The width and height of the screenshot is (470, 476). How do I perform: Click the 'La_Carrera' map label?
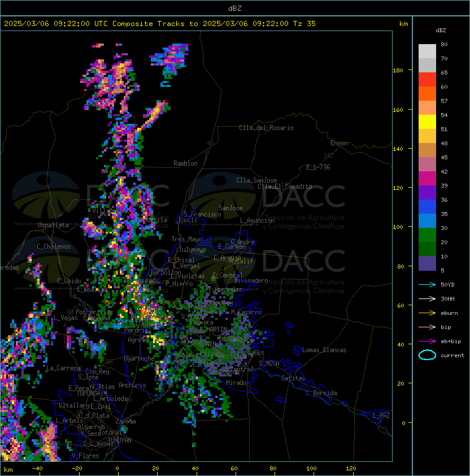[x=63, y=368]
